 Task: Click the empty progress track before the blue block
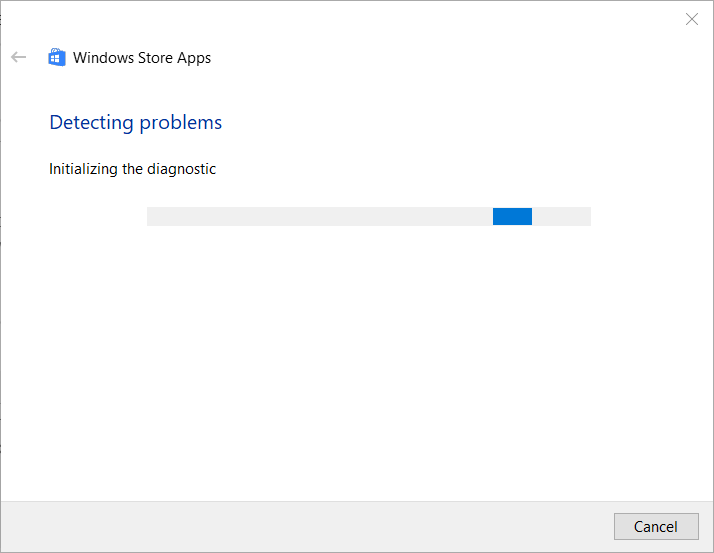[x=320, y=216]
